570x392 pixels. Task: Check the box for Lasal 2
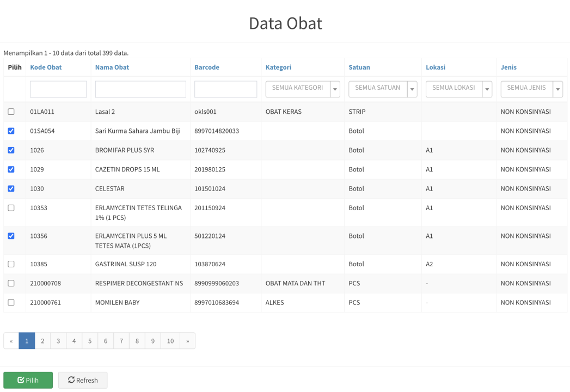click(x=11, y=112)
